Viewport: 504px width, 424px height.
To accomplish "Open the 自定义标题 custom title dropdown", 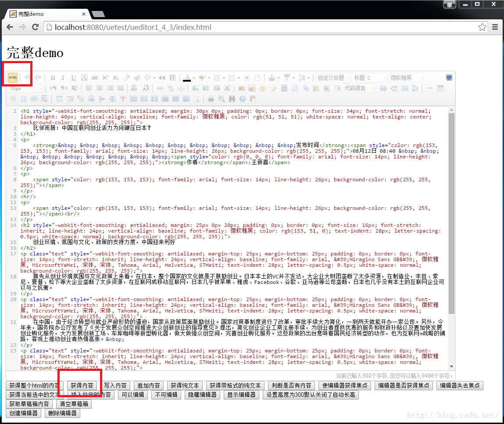I will click(333, 78).
